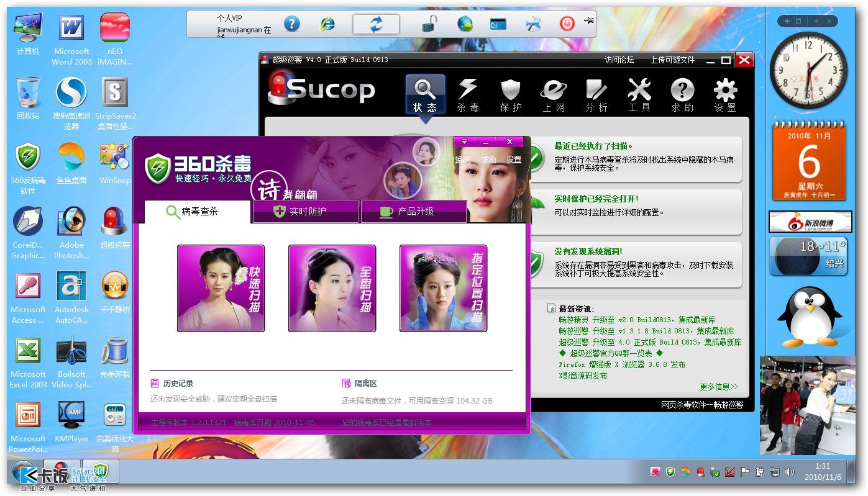Expand the 360杀毒 title bar dropdown arrow
The image size is (868, 496).
[464, 142]
